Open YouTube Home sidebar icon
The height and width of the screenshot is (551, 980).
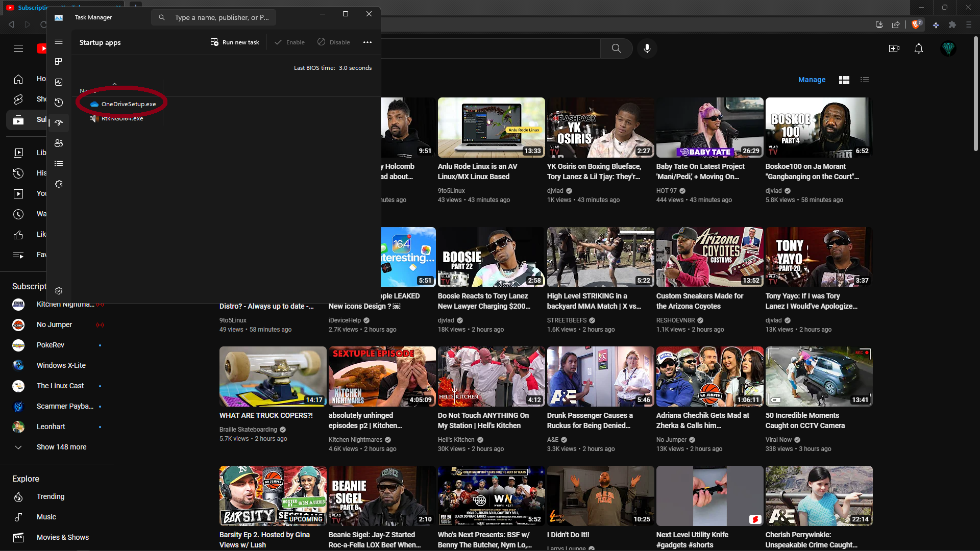point(18,79)
